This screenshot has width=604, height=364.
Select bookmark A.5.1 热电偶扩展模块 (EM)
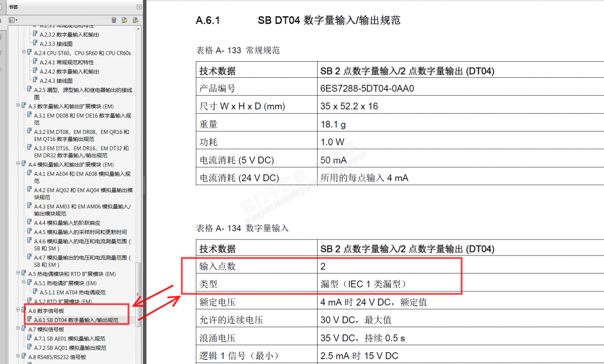click(x=65, y=283)
